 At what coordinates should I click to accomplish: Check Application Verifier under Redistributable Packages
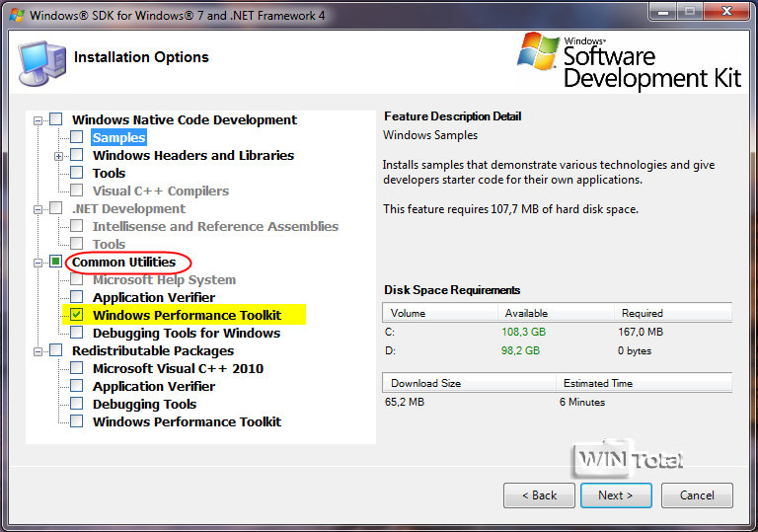tap(77, 386)
